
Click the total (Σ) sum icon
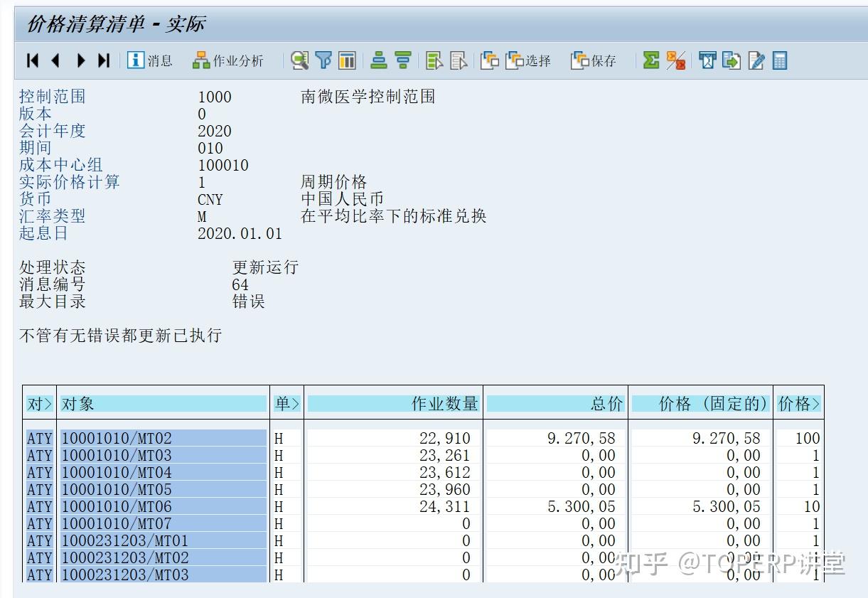[651, 60]
